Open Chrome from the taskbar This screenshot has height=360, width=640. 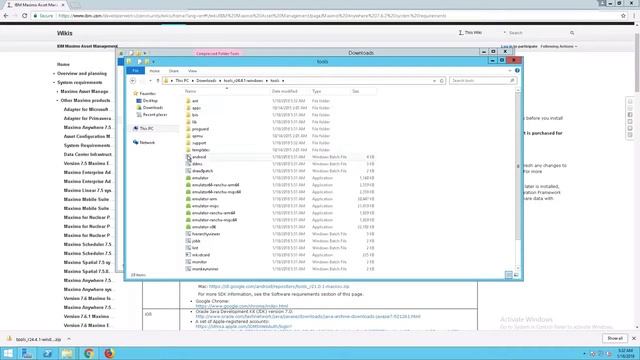[x=88, y=353]
